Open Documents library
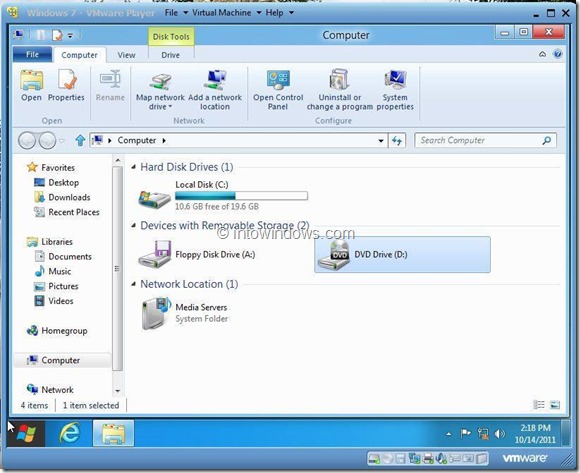580x473 pixels. [63, 257]
